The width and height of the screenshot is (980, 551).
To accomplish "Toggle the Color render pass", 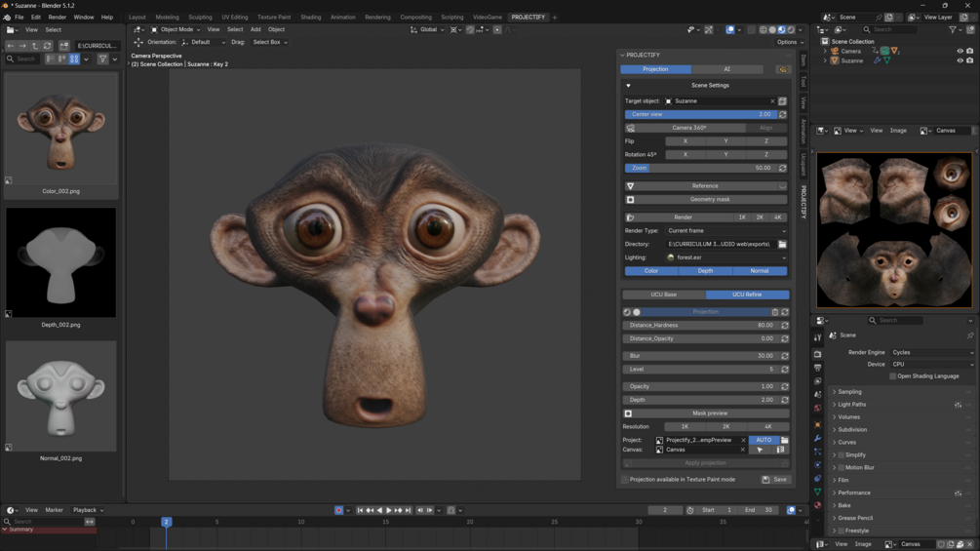I will pyautogui.click(x=651, y=271).
